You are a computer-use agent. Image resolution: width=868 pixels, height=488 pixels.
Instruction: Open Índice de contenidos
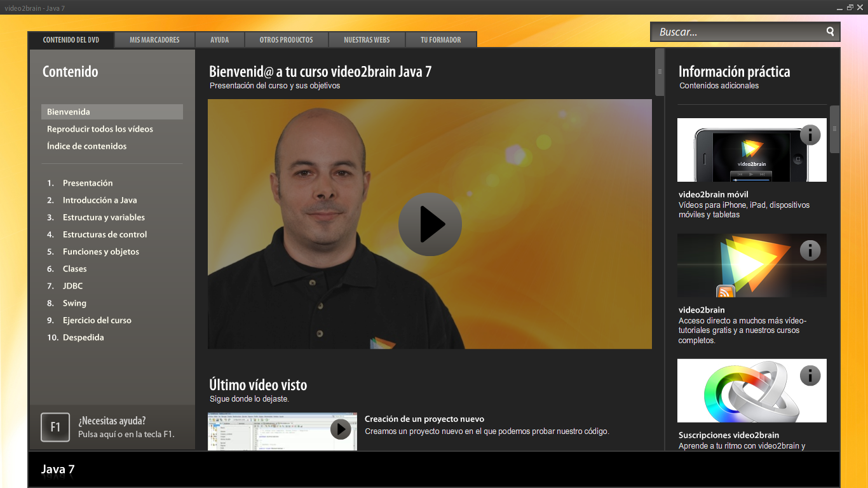coord(86,146)
